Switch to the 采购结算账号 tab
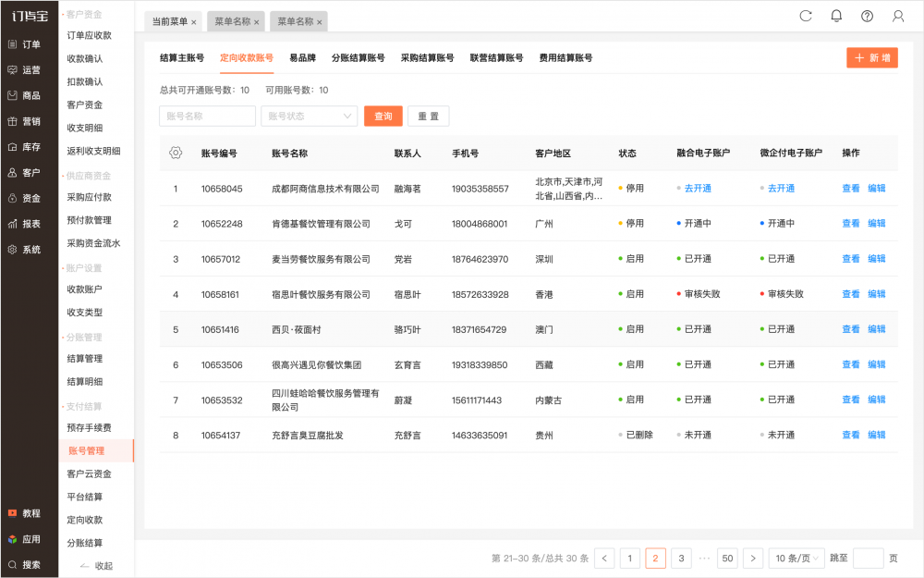Image resolution: width=924 pixels, height=578 pixels. tap(427, 57)
